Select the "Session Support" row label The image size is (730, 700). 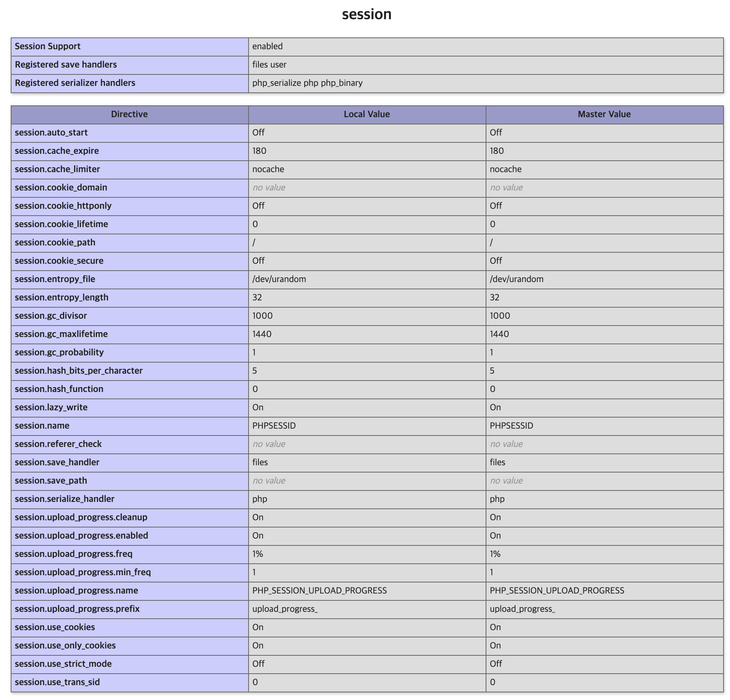click(48, 46)
